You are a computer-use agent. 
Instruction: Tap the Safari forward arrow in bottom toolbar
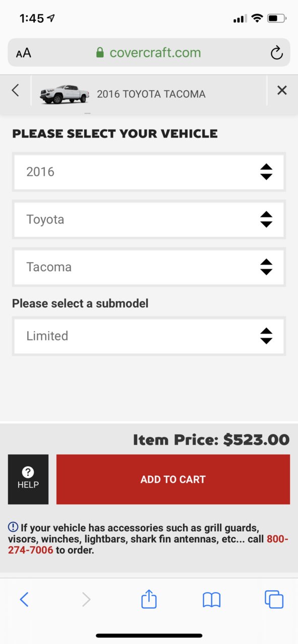[86, 599]
